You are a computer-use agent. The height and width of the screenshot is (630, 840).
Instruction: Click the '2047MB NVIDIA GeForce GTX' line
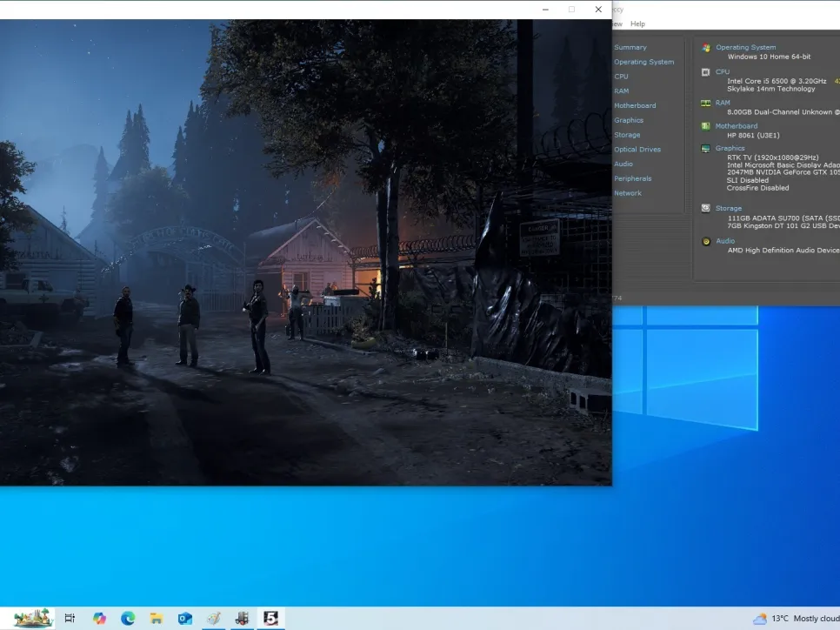tap(783, 172)
